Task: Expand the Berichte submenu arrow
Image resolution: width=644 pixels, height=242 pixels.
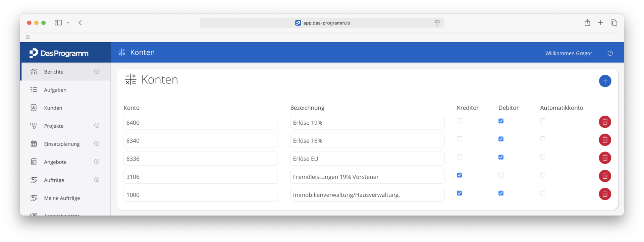Action: (x=97, y=71)
